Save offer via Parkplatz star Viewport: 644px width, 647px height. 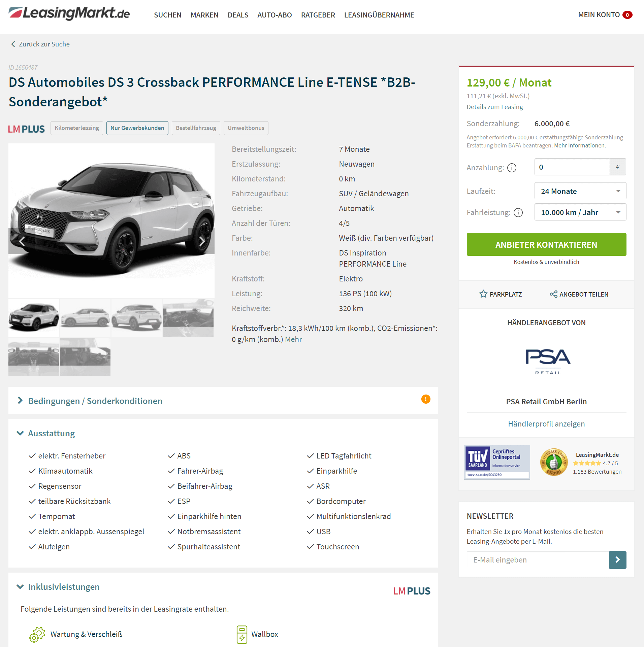483,294
